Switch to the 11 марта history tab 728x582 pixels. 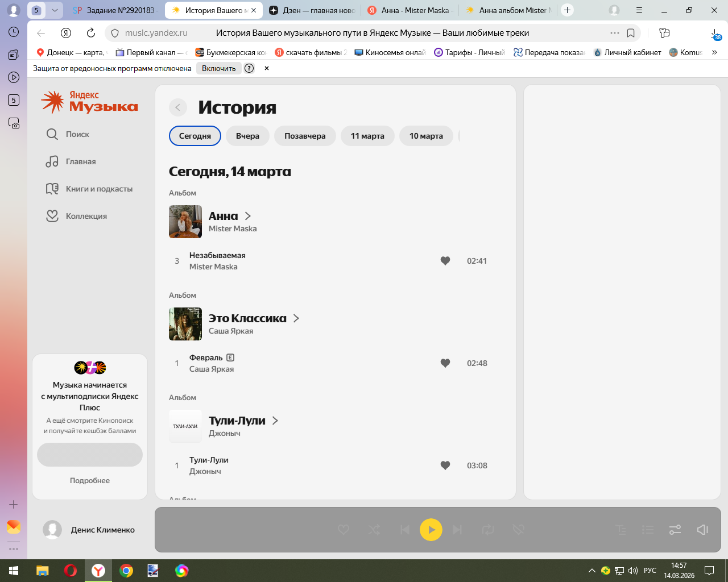pos(367,136)
